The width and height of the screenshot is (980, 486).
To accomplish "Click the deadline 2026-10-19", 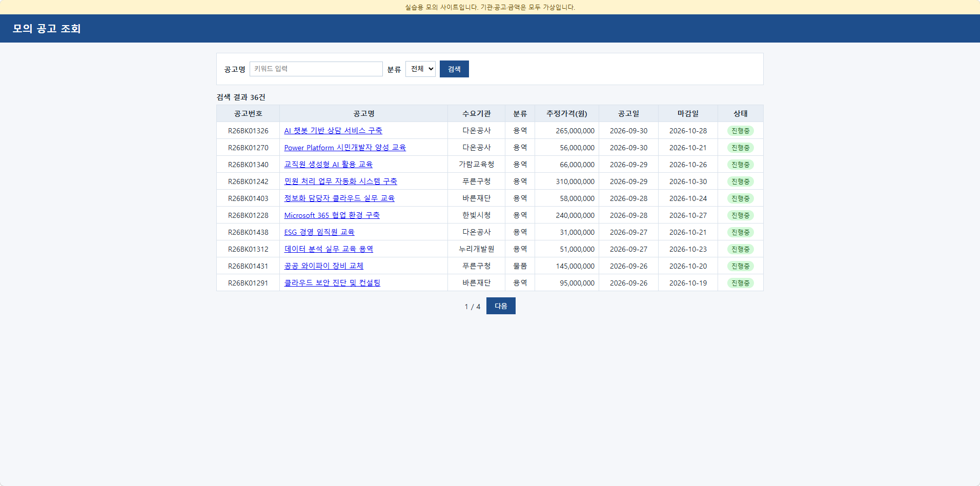I will 688,283.
